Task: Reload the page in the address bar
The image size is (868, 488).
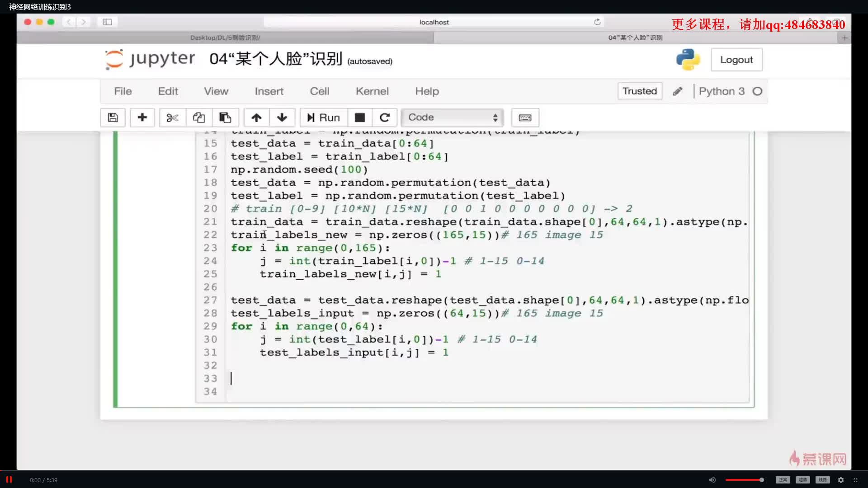Action: tap(597, 22)
